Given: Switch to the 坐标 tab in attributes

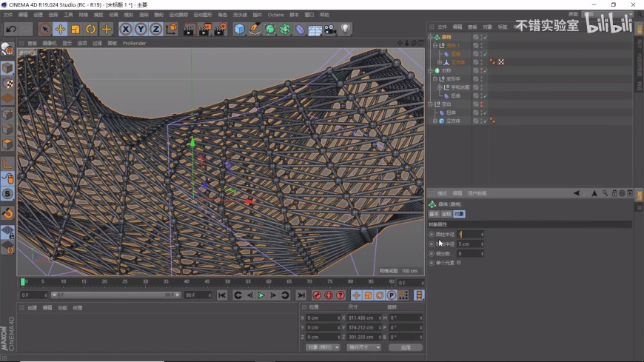Looking at the screenshot, I should (x=446, y=214).
